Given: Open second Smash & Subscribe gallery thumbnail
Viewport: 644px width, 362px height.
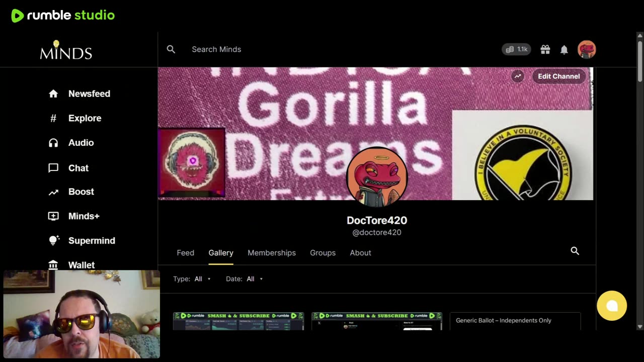Looking at the screenshot, I should point(377,321).
